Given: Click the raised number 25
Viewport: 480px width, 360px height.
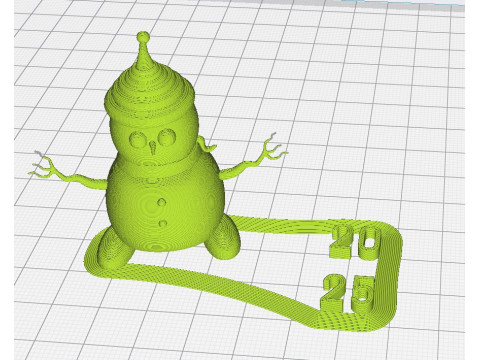Looking at the screenshot, I should pyautogui.click(x=348, y=293).
